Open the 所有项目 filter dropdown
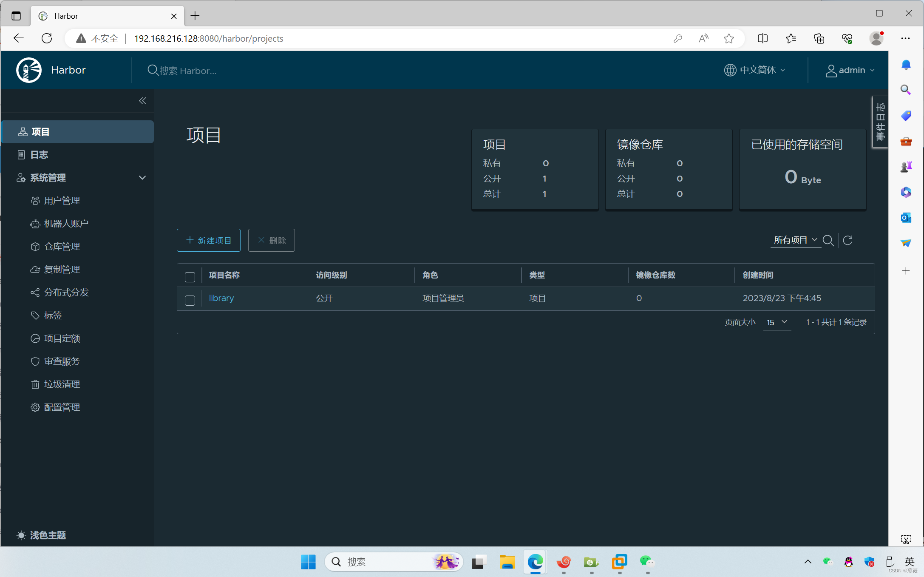Viewport: 924px width, 577px height. [795, 240]
